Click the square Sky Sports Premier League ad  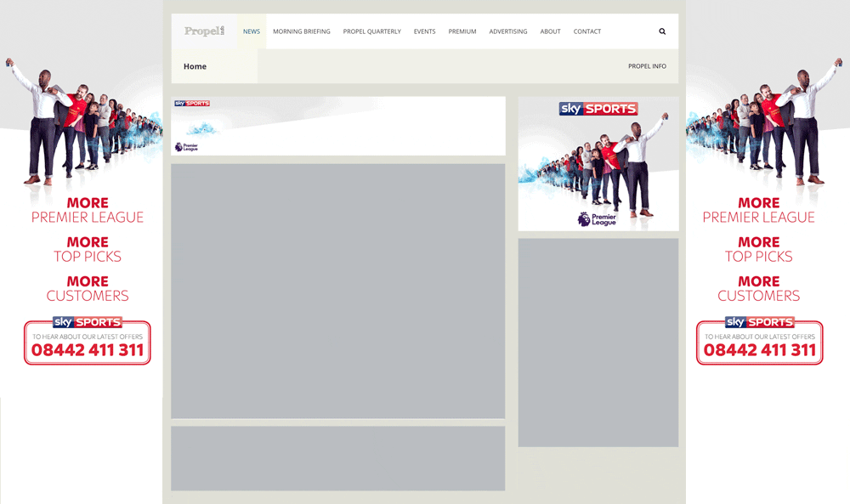[598, 164]
